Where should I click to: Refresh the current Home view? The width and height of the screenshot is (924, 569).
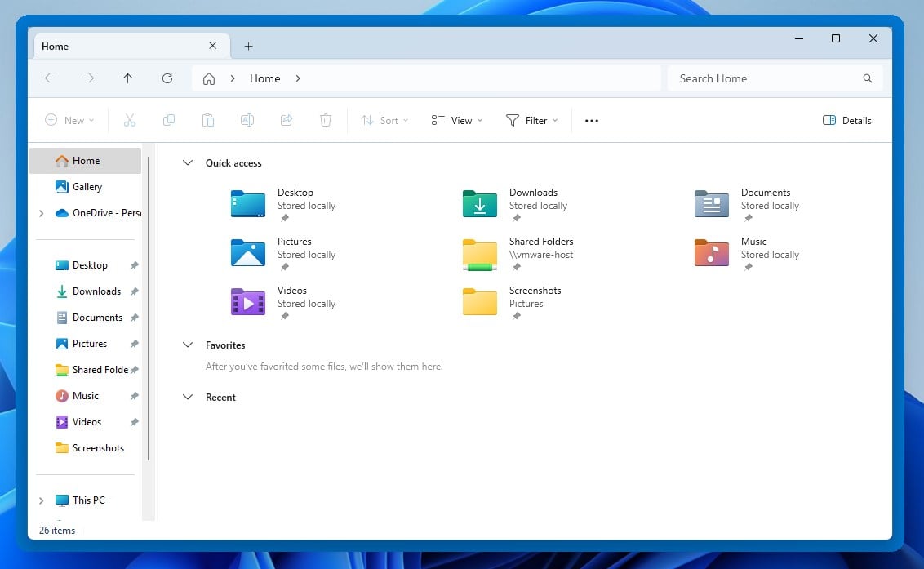[x=167, y=78]
